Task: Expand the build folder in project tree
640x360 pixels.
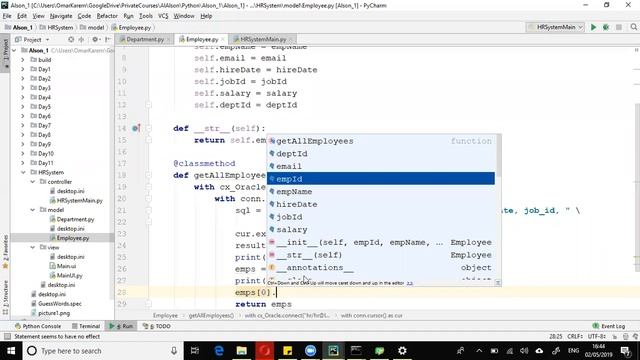Action: (x=23, y=60)
